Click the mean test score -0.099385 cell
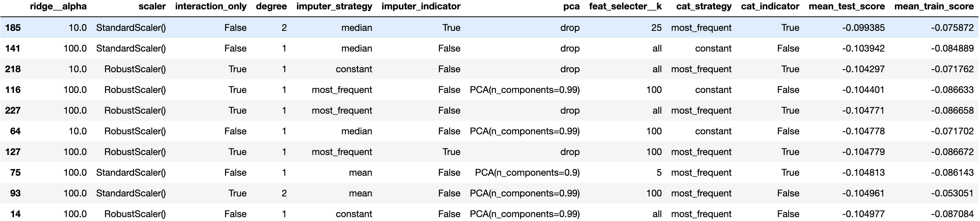Viewport: 980px width, 221px height. pos(863,28)
